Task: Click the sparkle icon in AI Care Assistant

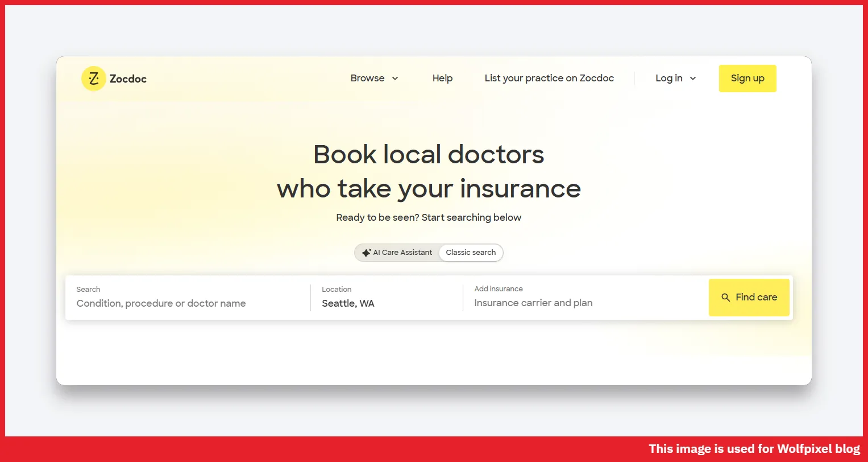Action: click(x=367, y=253)
